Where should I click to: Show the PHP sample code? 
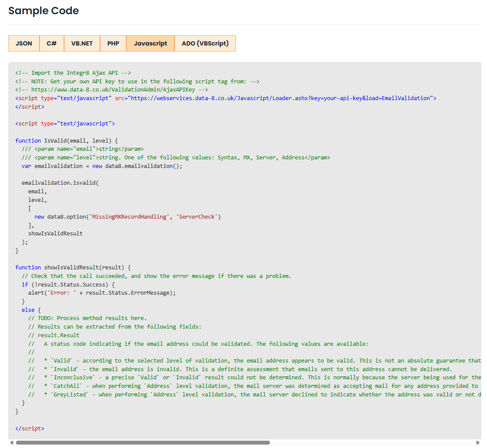pos(113,43)
